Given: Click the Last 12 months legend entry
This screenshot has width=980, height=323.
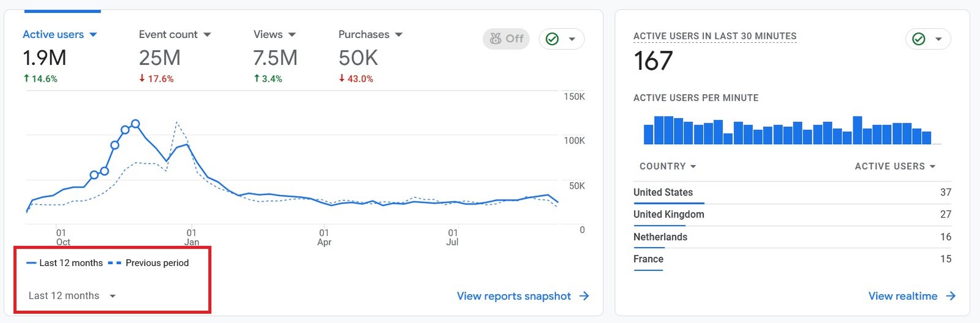Looking at the screenshot, I should tap(64, 263).
